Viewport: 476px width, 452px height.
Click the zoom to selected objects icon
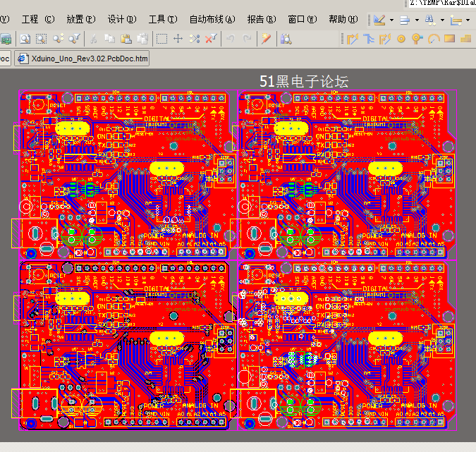click(x=58, y=39)
